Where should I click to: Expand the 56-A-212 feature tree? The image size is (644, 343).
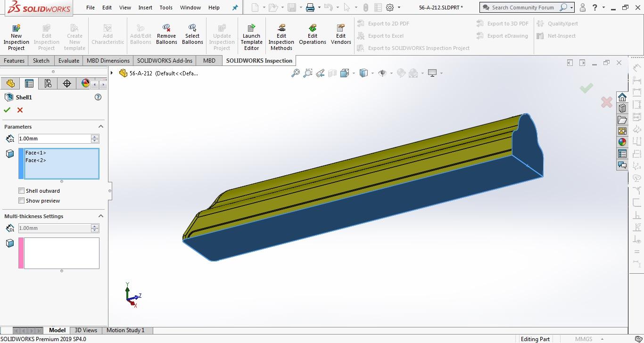[x=112, y=73]
